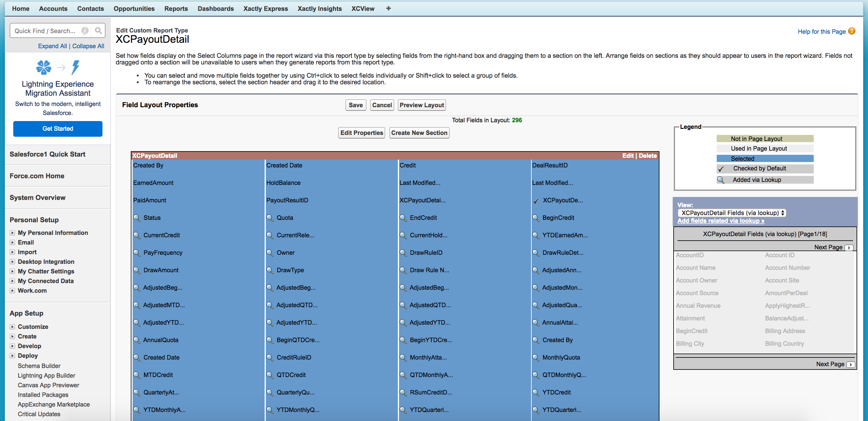Click the lookup icon beside MonthlyQuota field

click(x=536, y=357)
